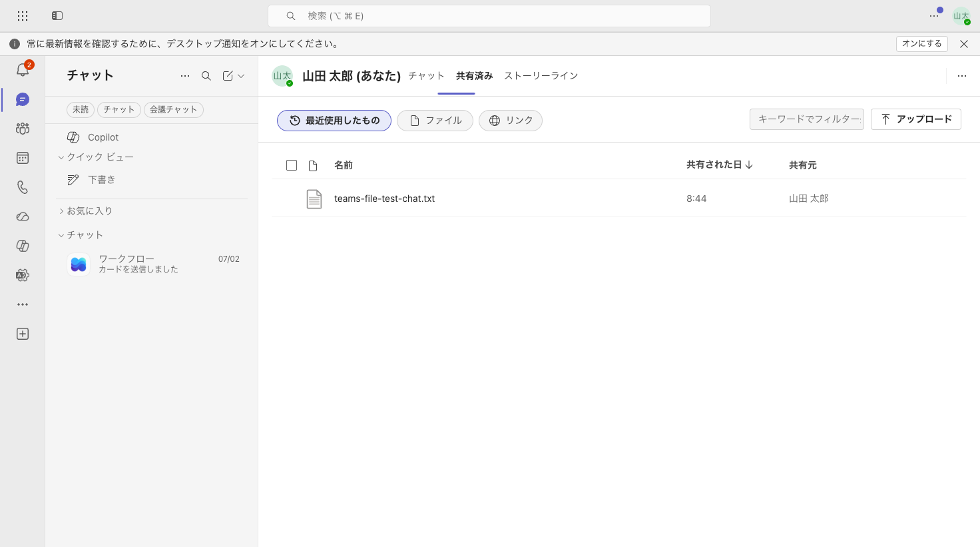
Task: Filter chats by 会議チャット
Action: click(x=174, y=109)
